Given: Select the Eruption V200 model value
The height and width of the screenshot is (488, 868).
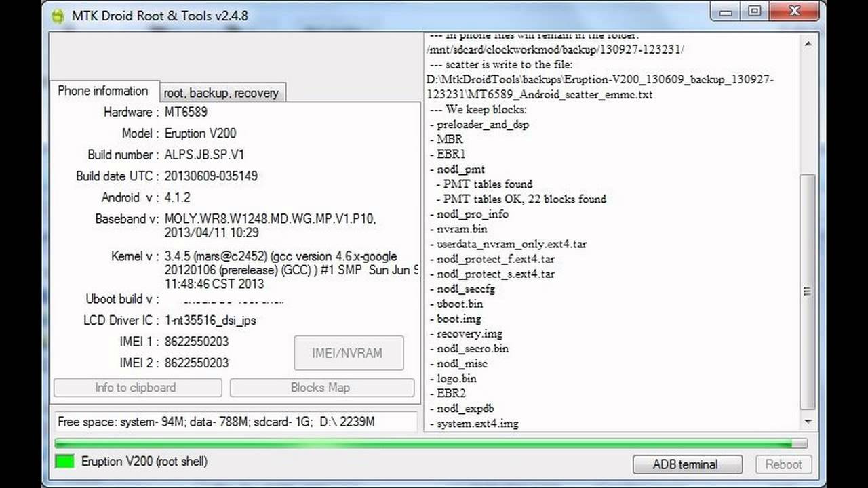Looking at the screenshot, I should coord(200,134).
